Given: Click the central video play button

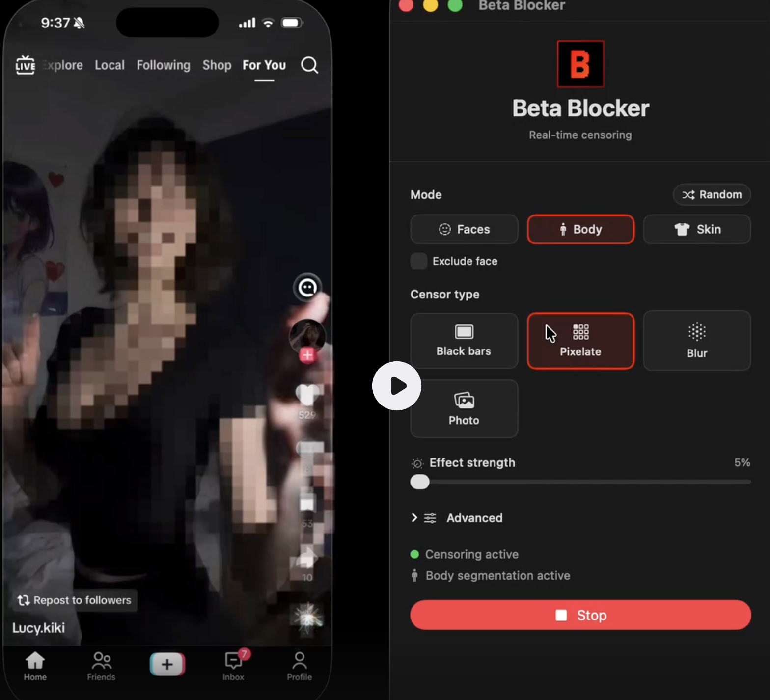Looking at the screenshot, I should pos(397,386).
